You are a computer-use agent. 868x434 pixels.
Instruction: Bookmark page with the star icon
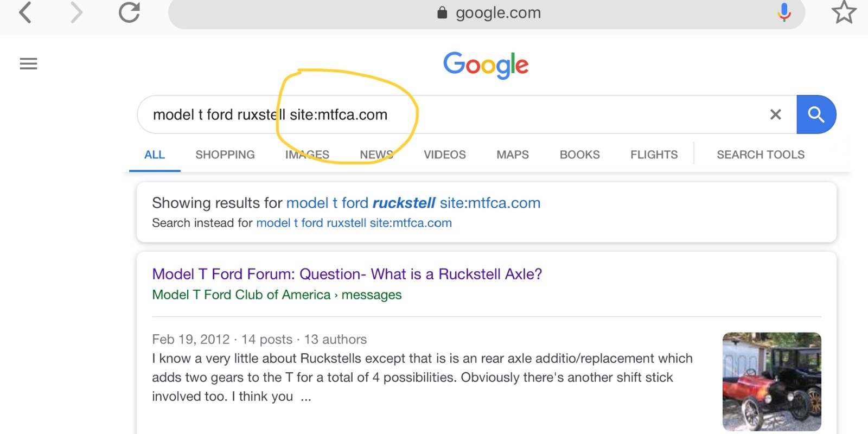pyautogui.click(x=844, y=12)
